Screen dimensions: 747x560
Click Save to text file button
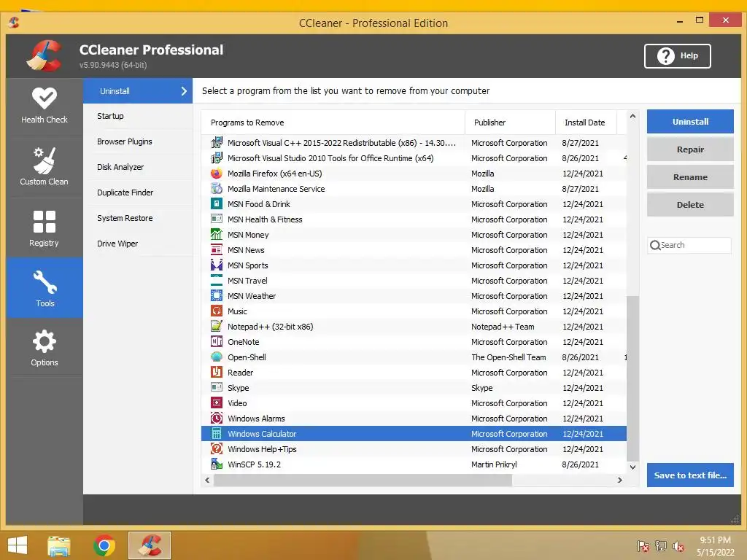[690, 475]
